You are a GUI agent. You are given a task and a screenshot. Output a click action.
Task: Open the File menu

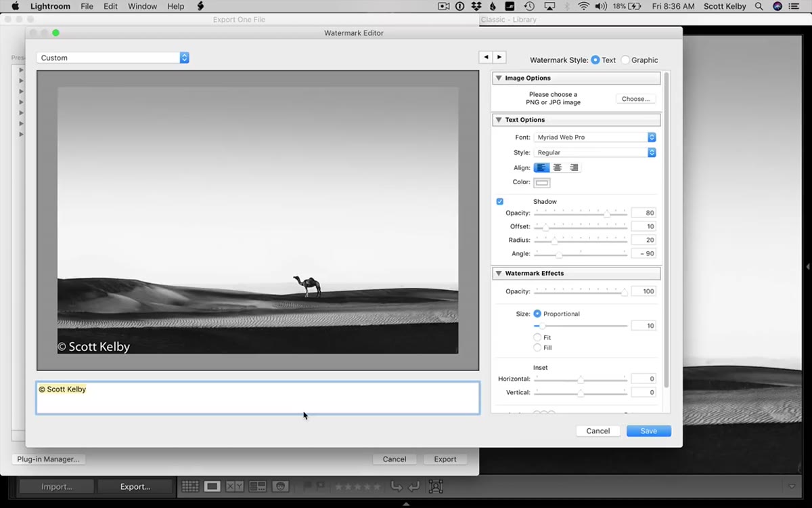(x=87, y=6)
